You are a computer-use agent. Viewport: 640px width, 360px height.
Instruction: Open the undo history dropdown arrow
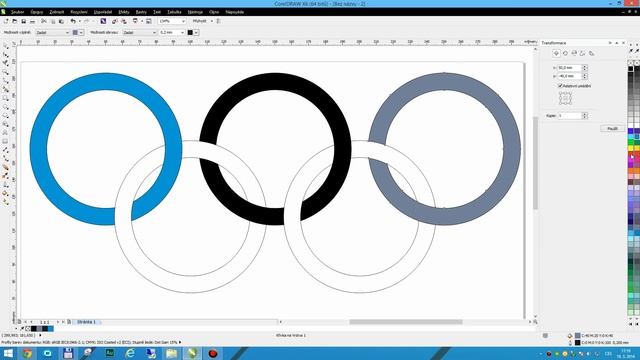click(79, 21)
